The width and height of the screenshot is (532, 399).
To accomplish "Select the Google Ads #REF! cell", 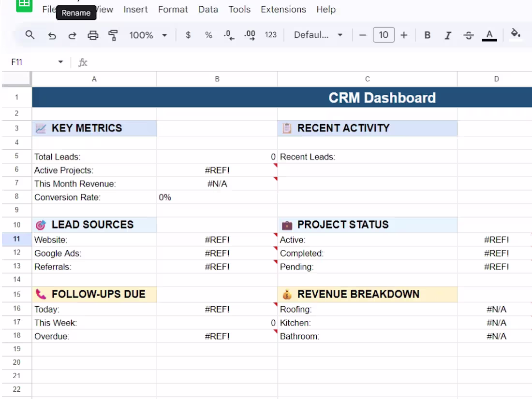I will click(x=217, y=253).
